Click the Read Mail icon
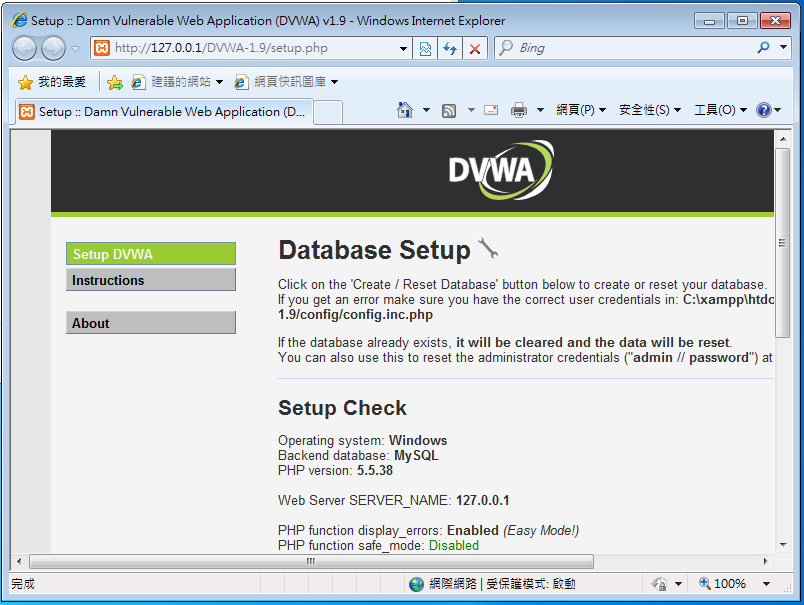 click(491, 110)
